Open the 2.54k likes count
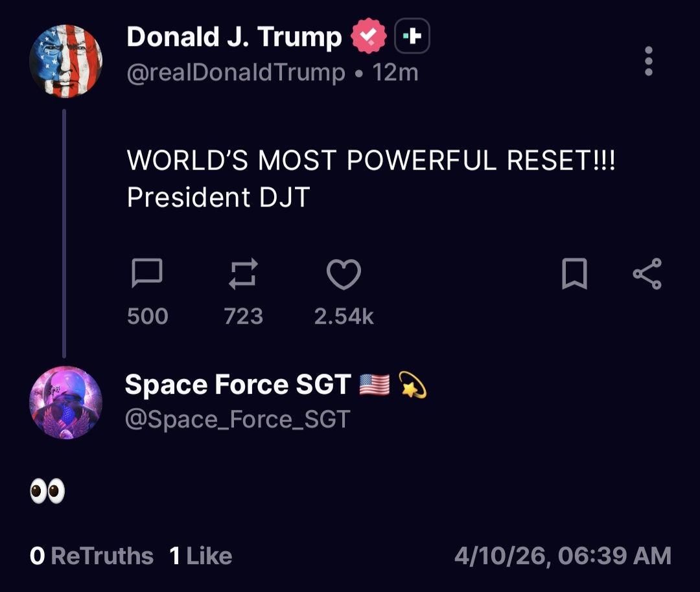The width and height of the screenshot is (700, 592). coord(344,316)
